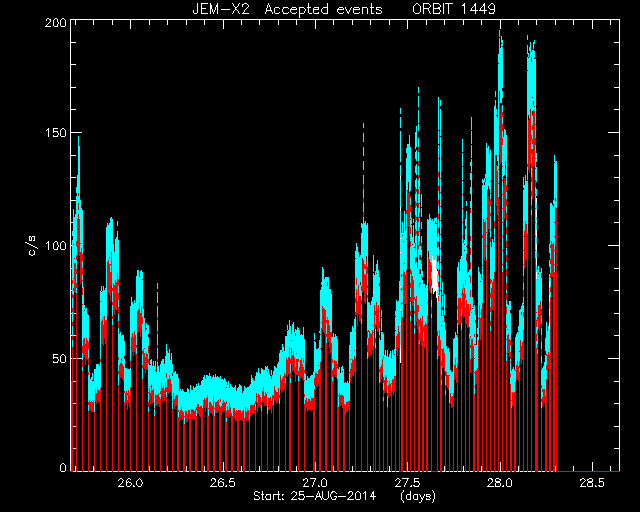Click the 150 y-axis tick label
Viewport: 640px width, 512px height.
tap(56, 133)
